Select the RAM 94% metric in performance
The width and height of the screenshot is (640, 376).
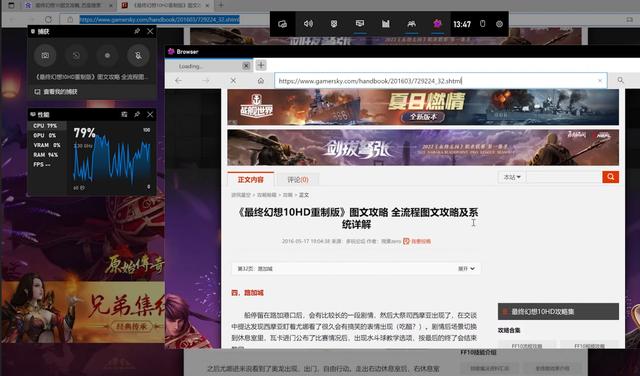click(46, 155)
